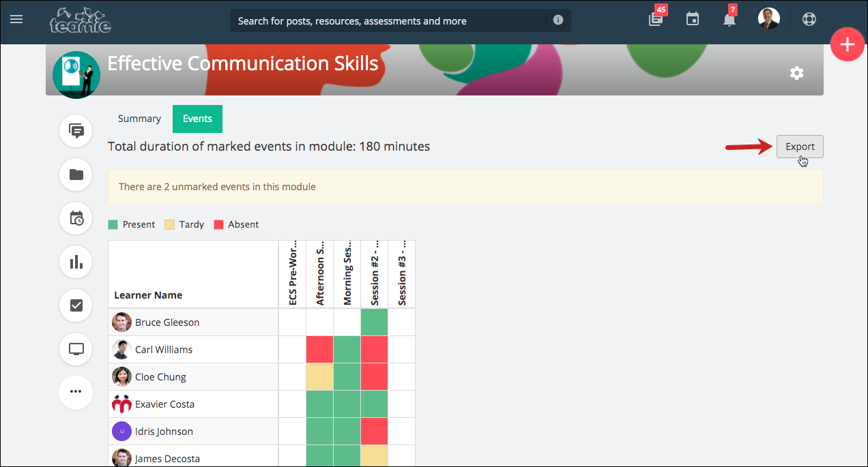This screenshot has width=868, height=467.
Task: Click Bruce Gleeson's avatar
Action: pyautogui.click(x=121, y=322)
